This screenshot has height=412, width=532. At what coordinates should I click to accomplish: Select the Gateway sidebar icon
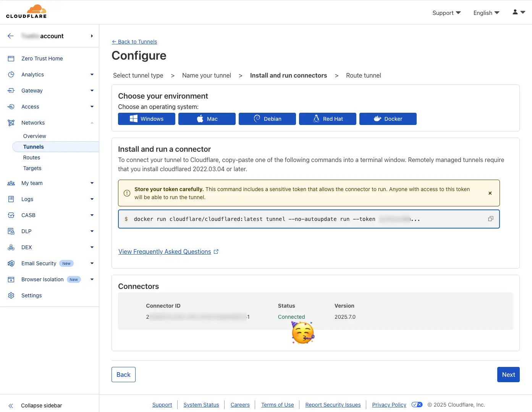(11, 91)
